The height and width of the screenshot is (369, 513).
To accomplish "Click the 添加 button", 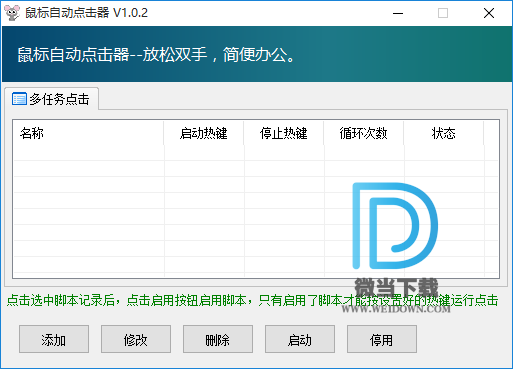I will (x=54, y=339).
